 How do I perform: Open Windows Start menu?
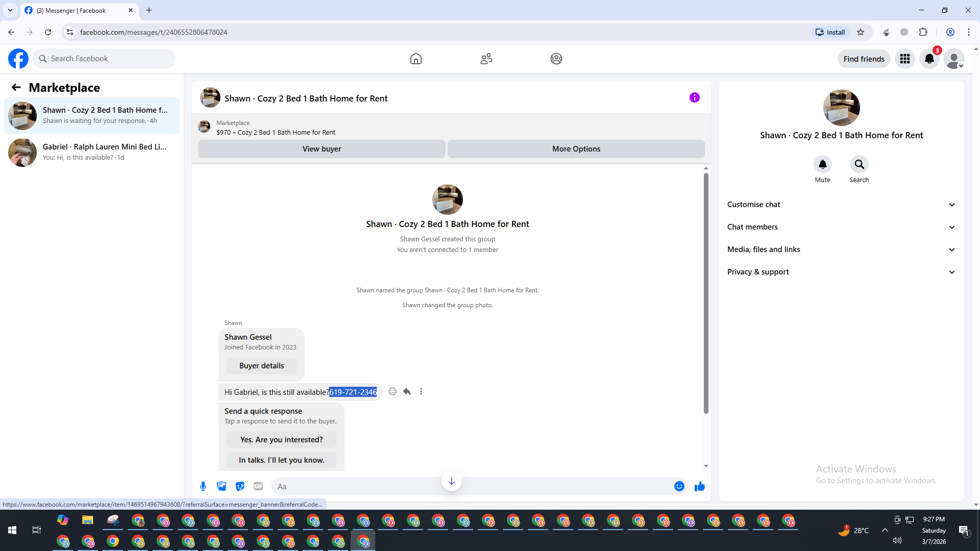[x=12, y=530]
